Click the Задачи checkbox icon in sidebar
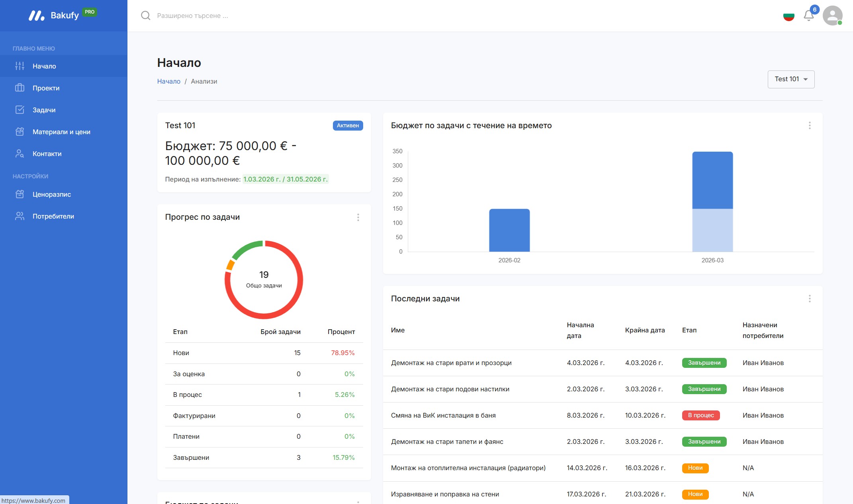 pos(20,110)
